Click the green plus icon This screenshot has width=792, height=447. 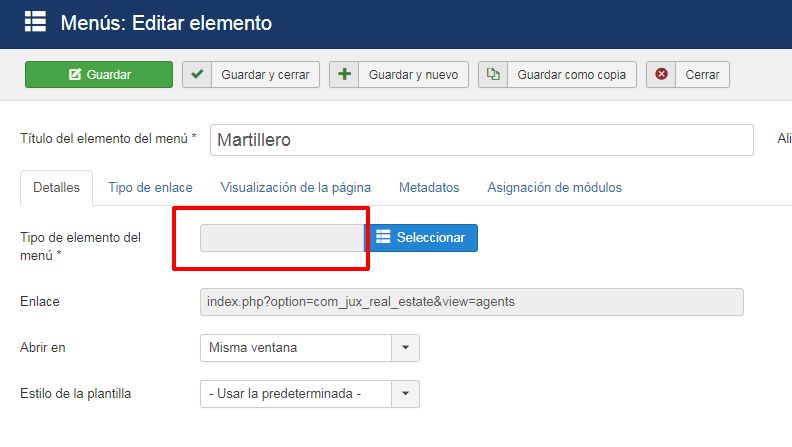coord(344,75)
